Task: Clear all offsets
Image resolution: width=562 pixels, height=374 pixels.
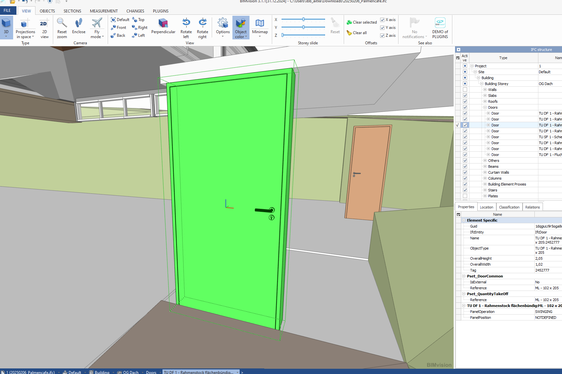Action: pos(357,33)
